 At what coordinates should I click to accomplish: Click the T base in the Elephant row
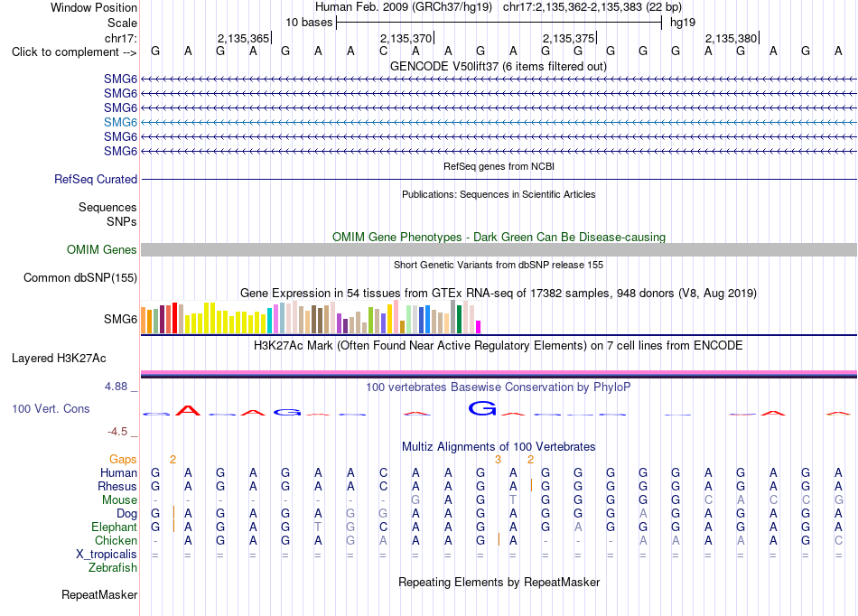(x=318, y=527)
